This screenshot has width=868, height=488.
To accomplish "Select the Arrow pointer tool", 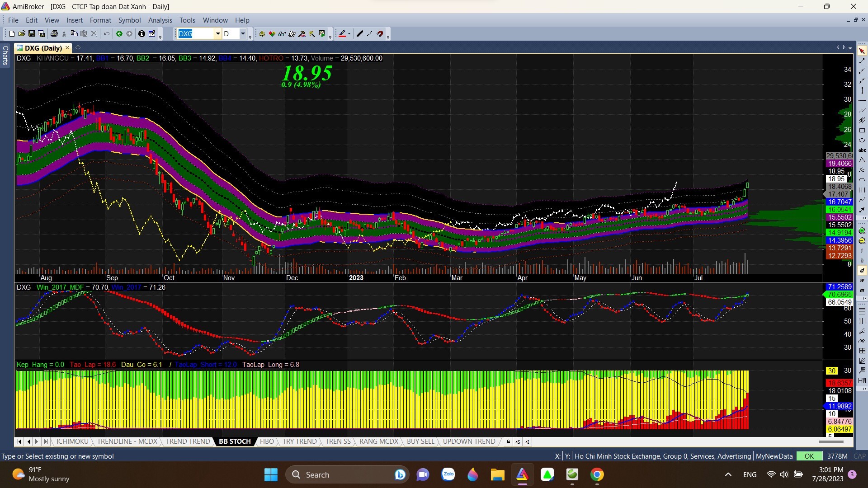I will click(862, 51).
